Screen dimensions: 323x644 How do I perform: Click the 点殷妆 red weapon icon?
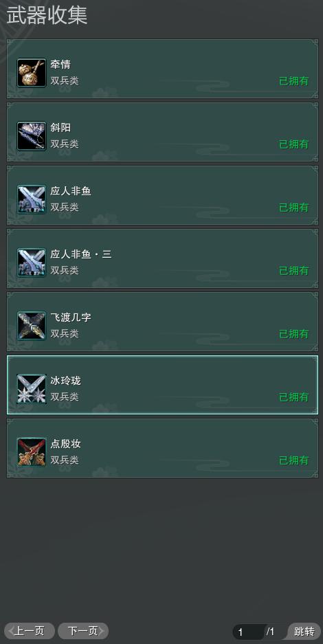32,452
